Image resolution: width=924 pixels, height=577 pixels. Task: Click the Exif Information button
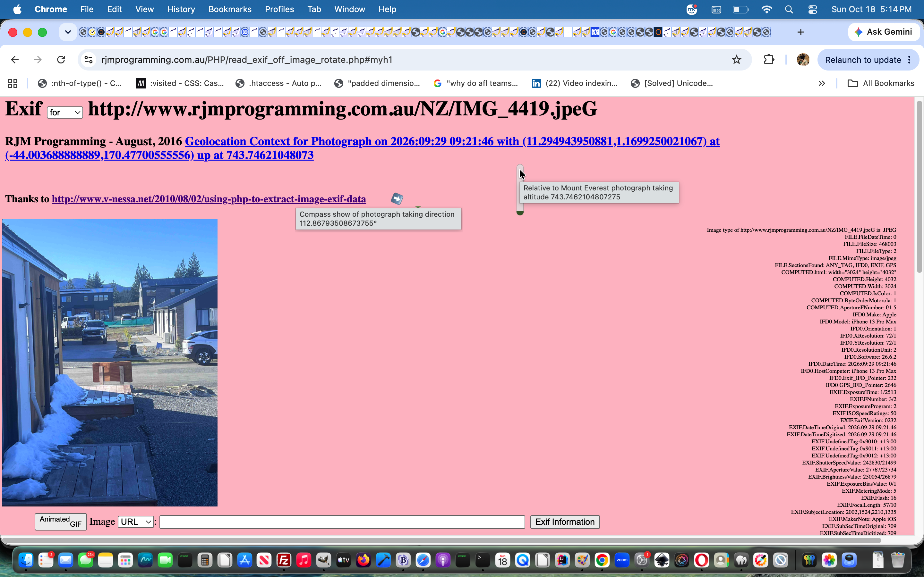565,522
